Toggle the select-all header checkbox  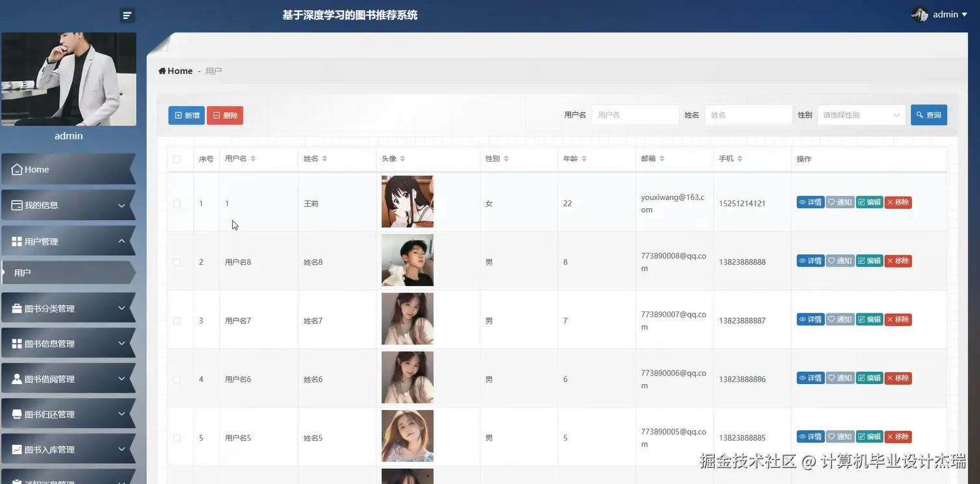(x=177, y=159)
